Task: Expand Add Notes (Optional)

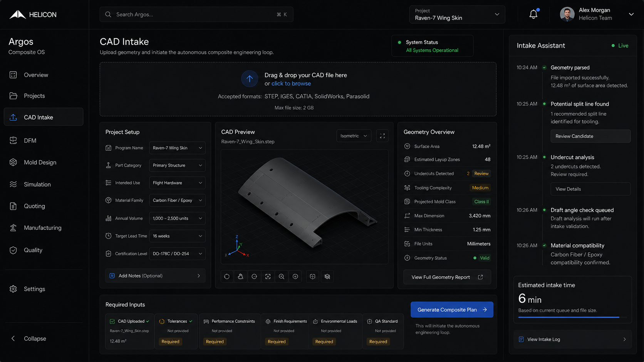Action: click(155, 276)
